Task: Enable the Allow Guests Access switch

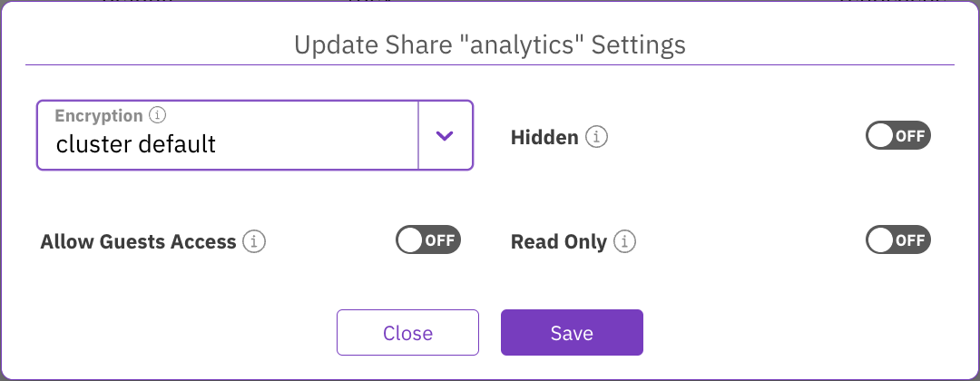Action: pyautogui.click(x=428, y=240)
